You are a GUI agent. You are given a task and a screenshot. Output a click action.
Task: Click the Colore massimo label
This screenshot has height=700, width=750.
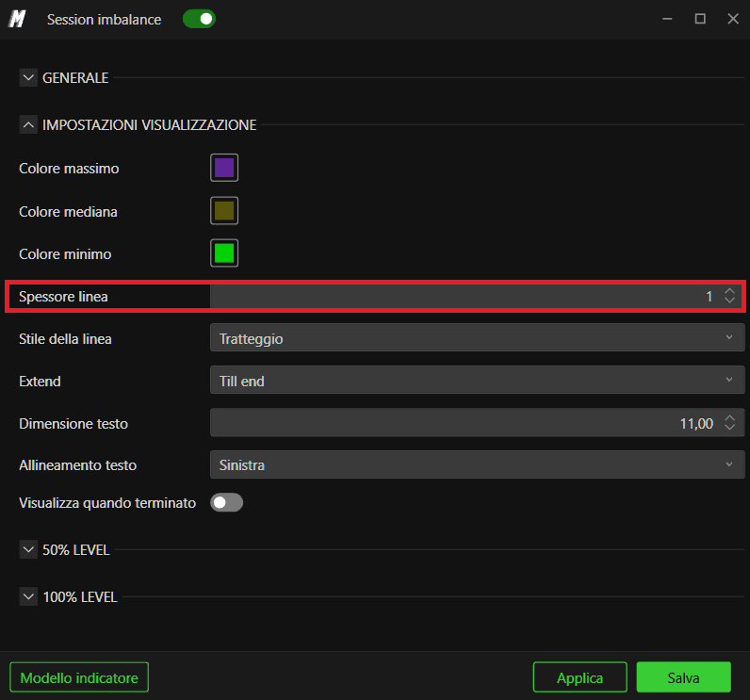(x=69, y=169)
